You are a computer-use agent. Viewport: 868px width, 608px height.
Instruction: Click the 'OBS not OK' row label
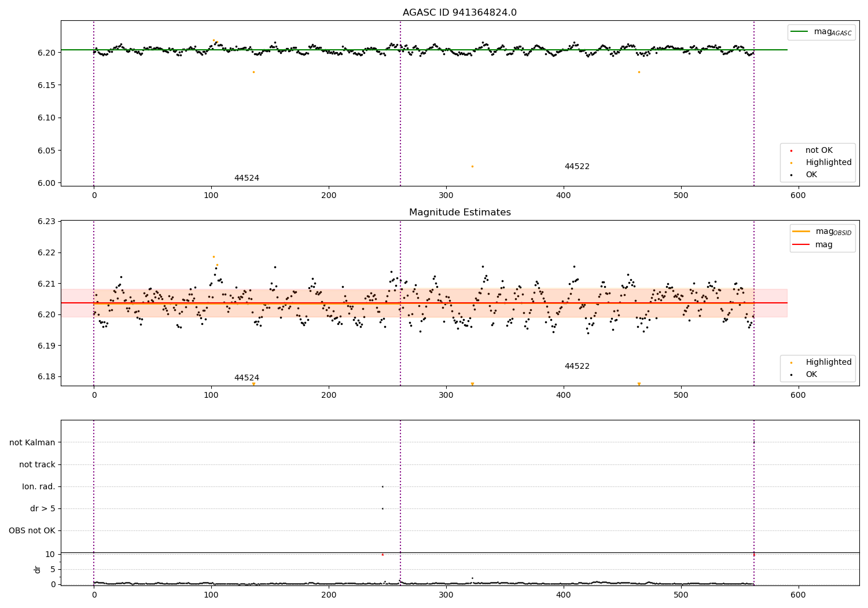coord(32,531)
